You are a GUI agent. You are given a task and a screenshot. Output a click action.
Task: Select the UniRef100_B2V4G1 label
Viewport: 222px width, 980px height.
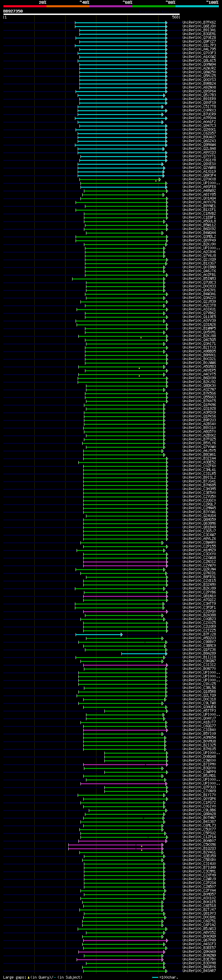pyautogui.click(x=199, y=852)
